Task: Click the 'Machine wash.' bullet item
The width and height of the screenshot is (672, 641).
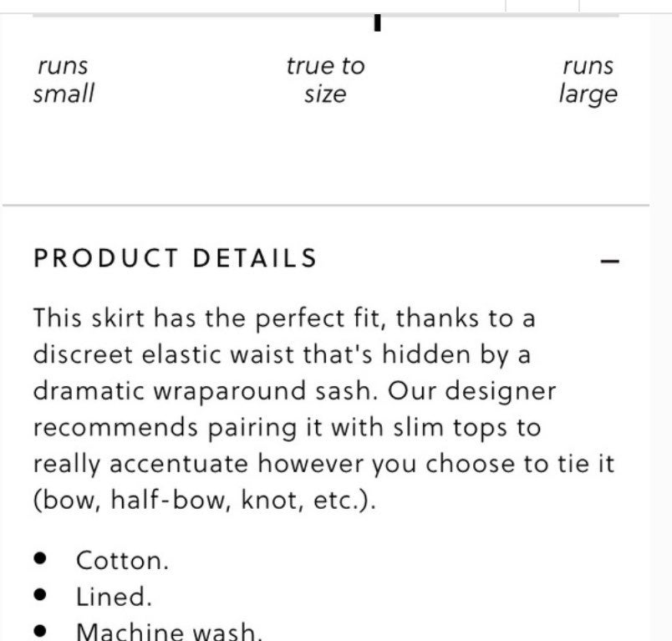Action: 169,632
